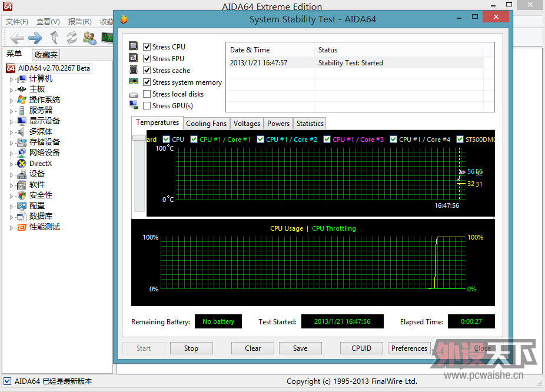Expand the 显示设备 tree node
This screenshot has height=392, width=545.
click(11, 122)
